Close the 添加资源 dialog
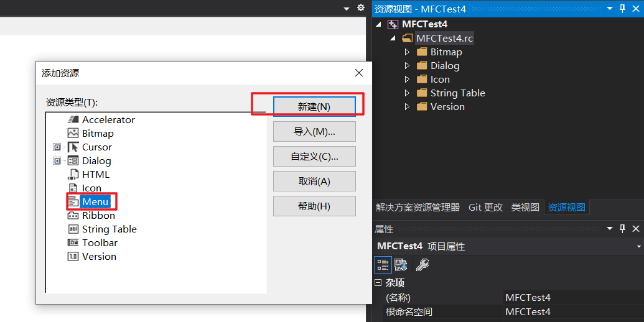The image size is (644, 322). [359, 73]
